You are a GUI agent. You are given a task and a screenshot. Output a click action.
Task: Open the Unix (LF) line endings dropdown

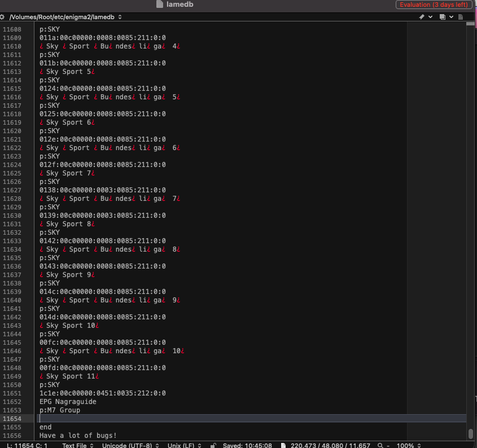pos(184,445)
